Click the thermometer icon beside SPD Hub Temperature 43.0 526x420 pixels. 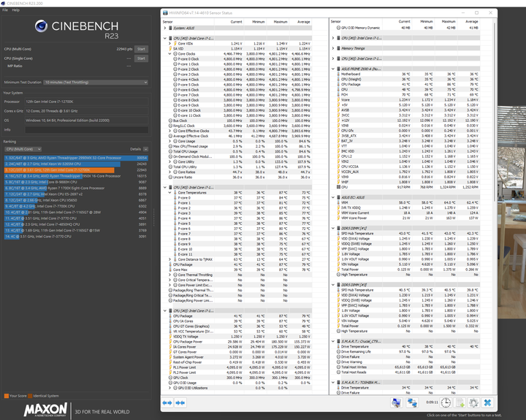pyautogui.click(x=338, y=233)
